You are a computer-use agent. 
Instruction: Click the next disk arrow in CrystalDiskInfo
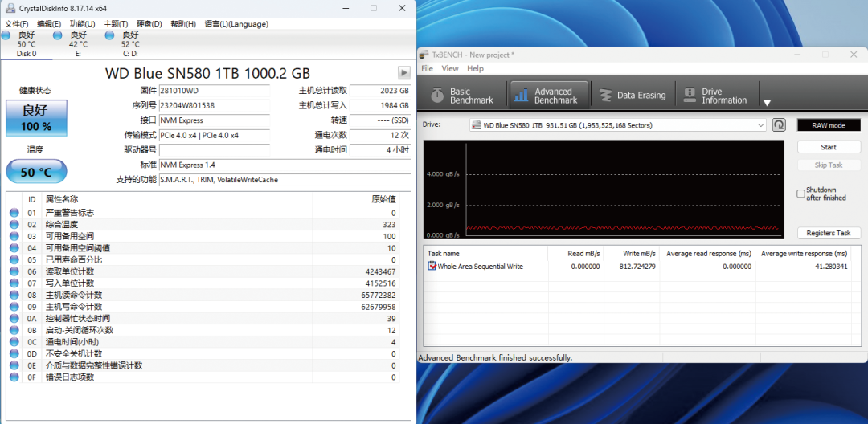point(404,72)
